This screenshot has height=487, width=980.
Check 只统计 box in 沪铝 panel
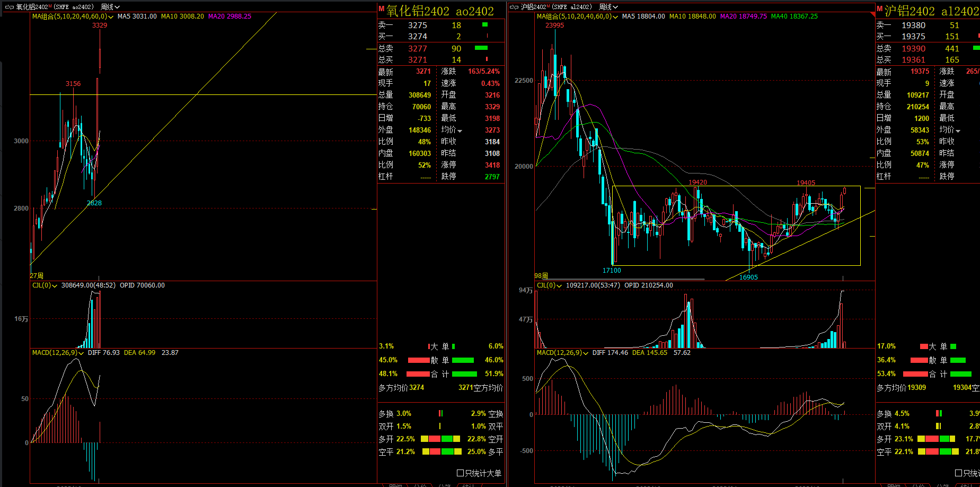pyautogui.click(x=958, y=473)
